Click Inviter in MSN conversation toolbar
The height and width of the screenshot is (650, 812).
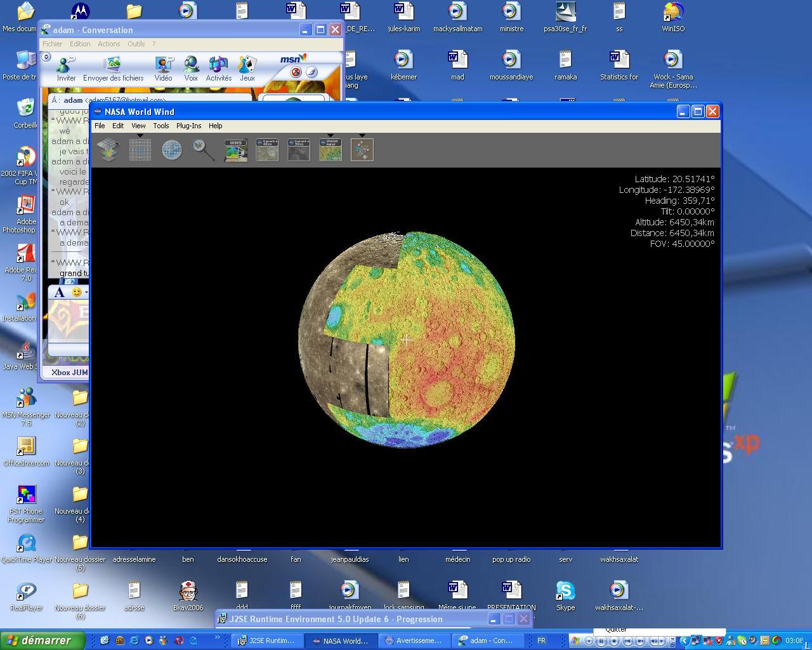pos(66,69)
